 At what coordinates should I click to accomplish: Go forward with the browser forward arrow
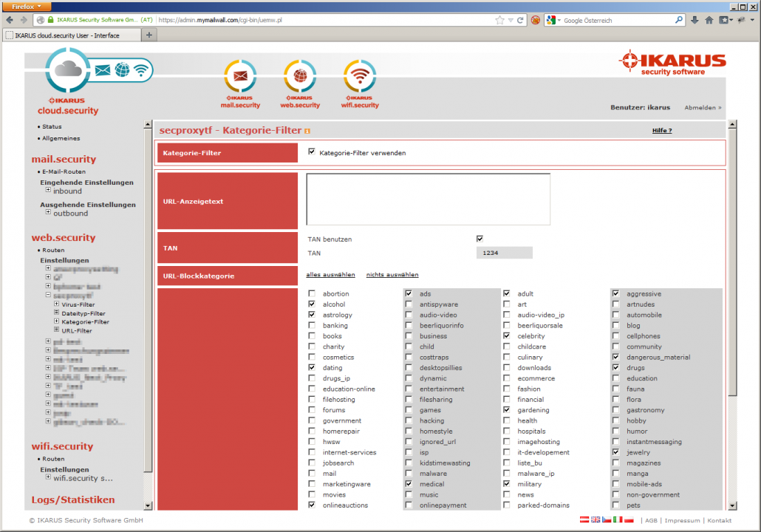24,20
